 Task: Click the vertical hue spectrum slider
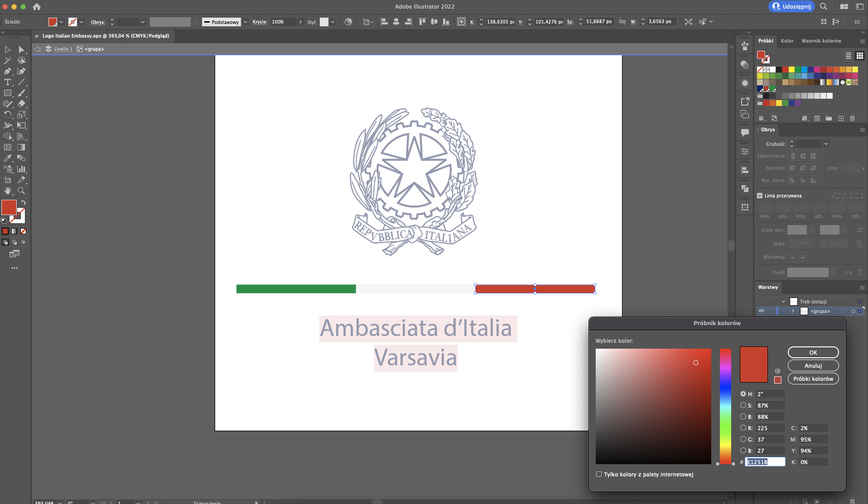point(725,406)
